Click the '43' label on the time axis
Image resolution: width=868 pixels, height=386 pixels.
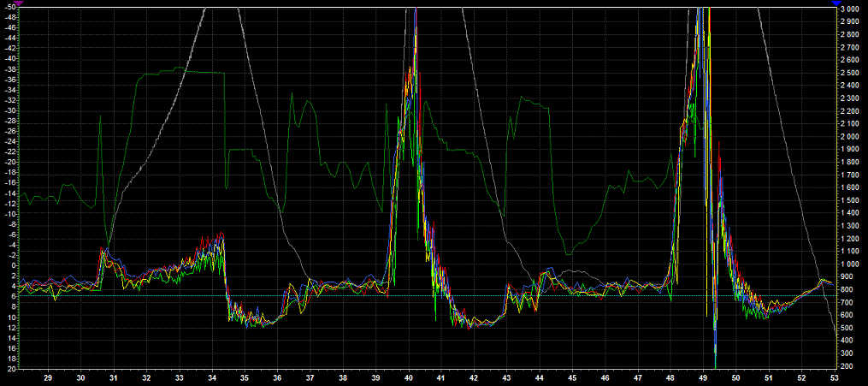click(506, 377)
